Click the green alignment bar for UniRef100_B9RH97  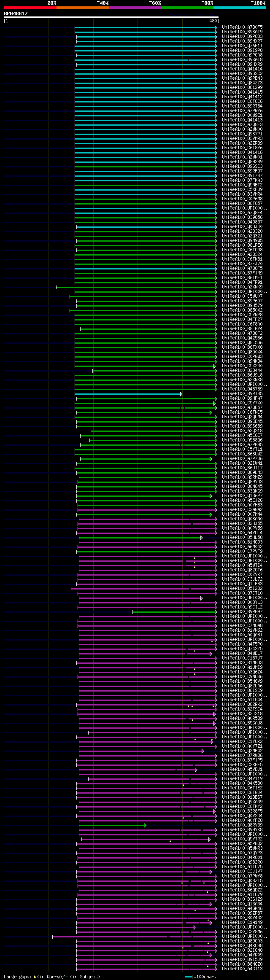tap(175, 612)
